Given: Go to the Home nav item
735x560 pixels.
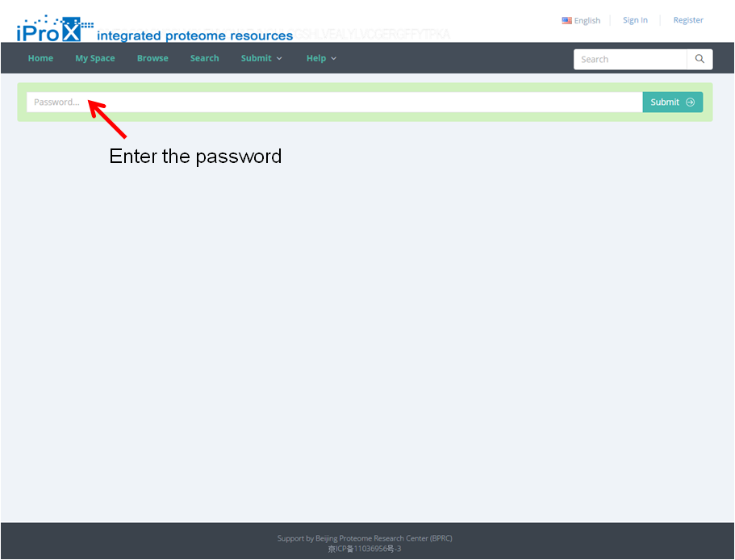Looking at the screenshot, I should (40, 58).
